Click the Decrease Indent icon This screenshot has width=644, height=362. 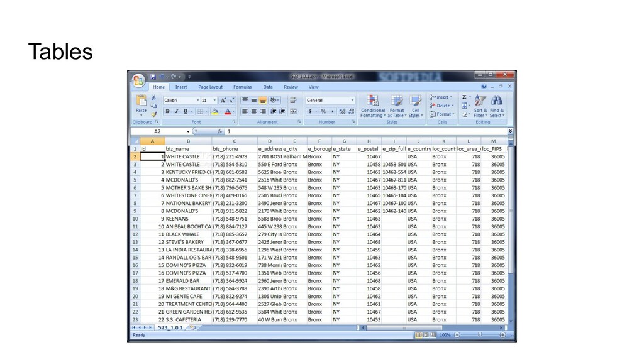[x=273, y=111]
